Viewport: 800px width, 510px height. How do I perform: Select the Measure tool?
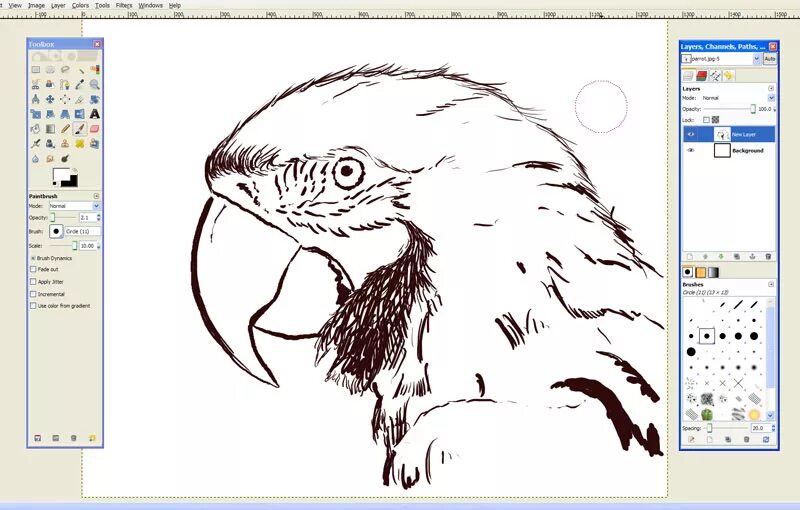(x=35, y=99)
